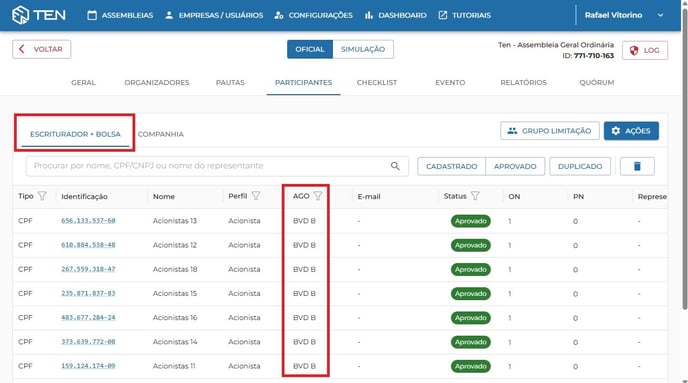Open the Ações button

[631, 131]
